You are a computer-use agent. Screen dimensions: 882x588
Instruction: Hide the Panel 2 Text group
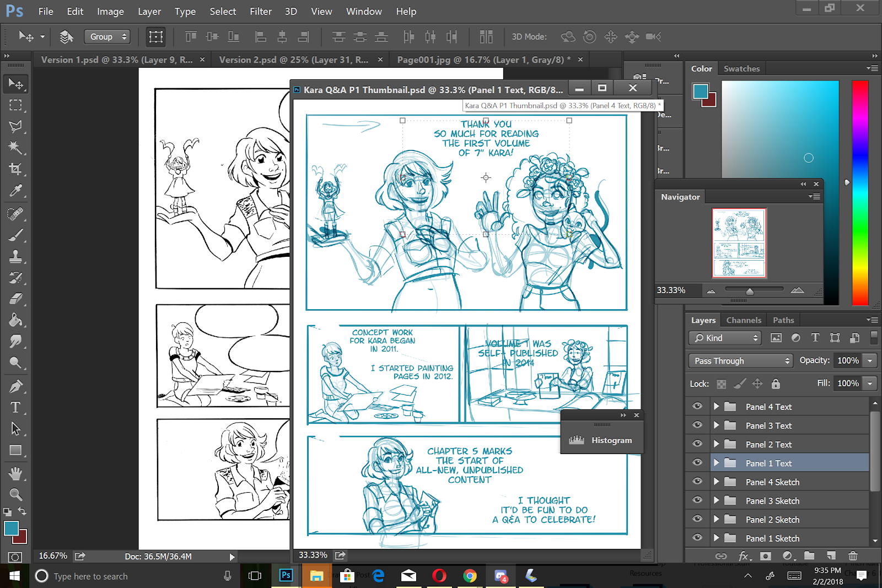point(697,444)
